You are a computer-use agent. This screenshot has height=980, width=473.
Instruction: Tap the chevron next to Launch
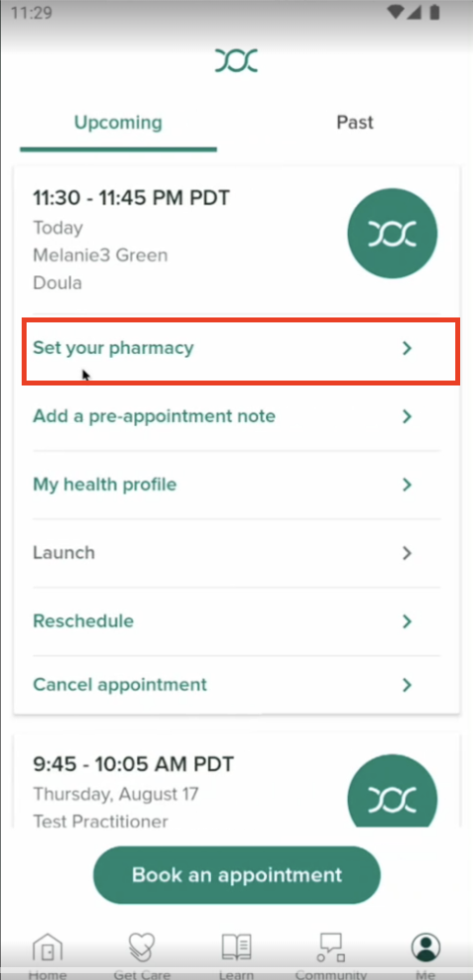tap(407, 553)
